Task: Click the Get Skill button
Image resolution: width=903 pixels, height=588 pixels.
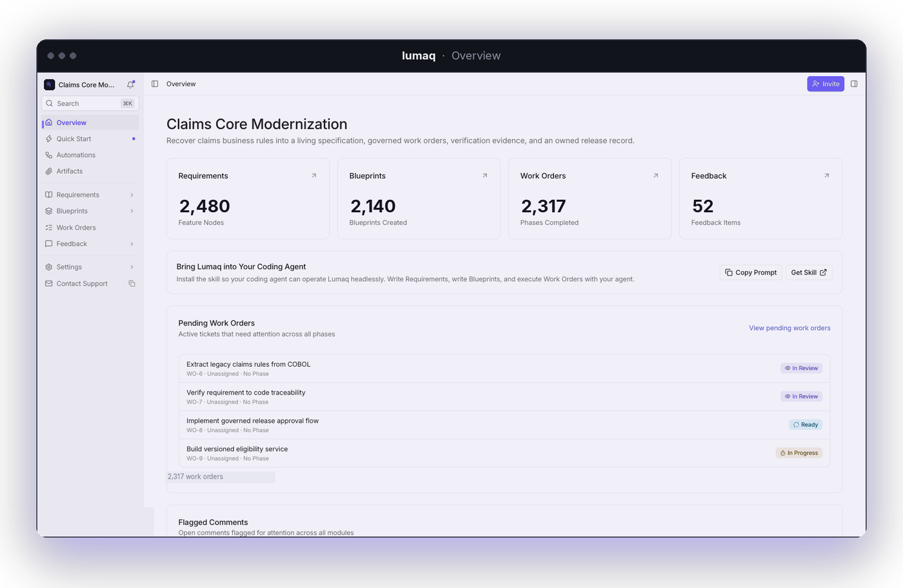Action: pos(809,272)
